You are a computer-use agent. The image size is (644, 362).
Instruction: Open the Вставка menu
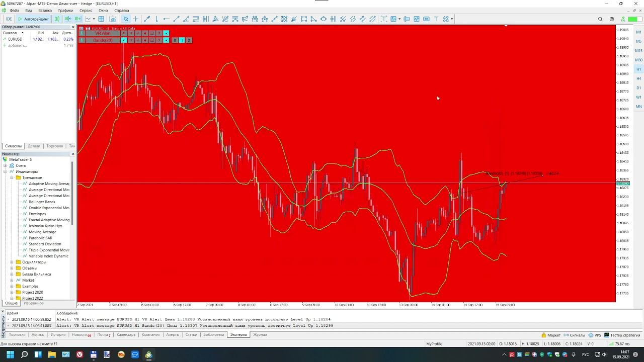coord(45,11)
